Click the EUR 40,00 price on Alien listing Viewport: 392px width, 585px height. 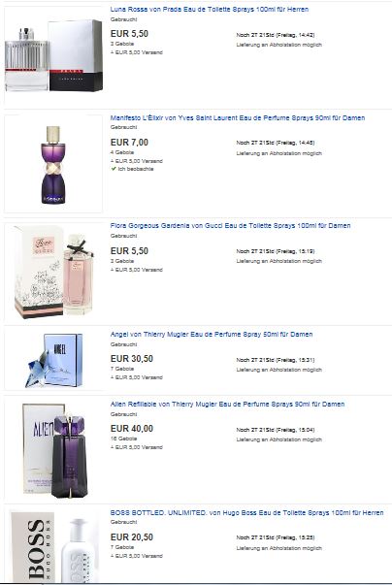coord(132,429)
